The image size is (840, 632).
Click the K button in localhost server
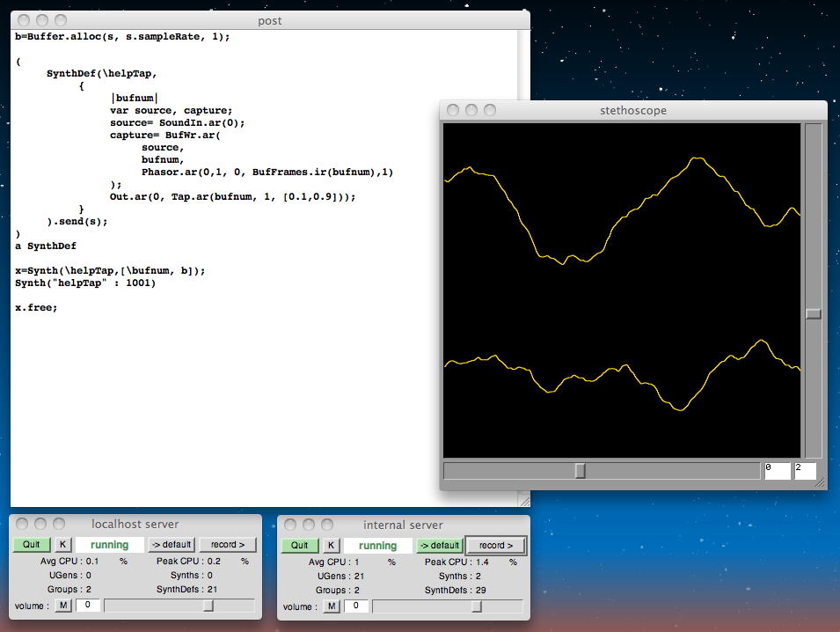(x=62, y=545)
